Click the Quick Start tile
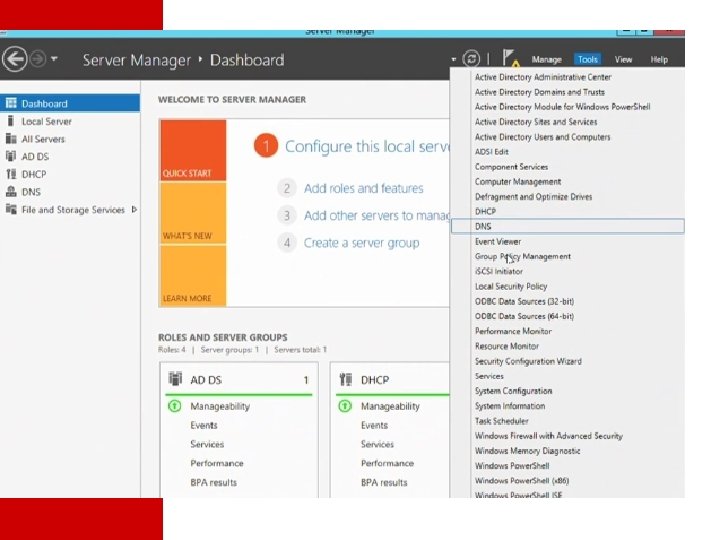Screen dimensions: 720x540 click(193, 150)
